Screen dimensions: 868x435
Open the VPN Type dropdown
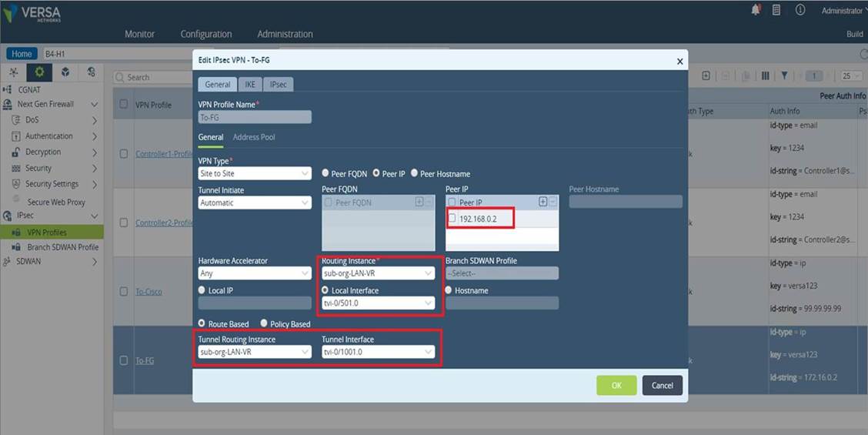pyautogui.click(x=255, y=173)
